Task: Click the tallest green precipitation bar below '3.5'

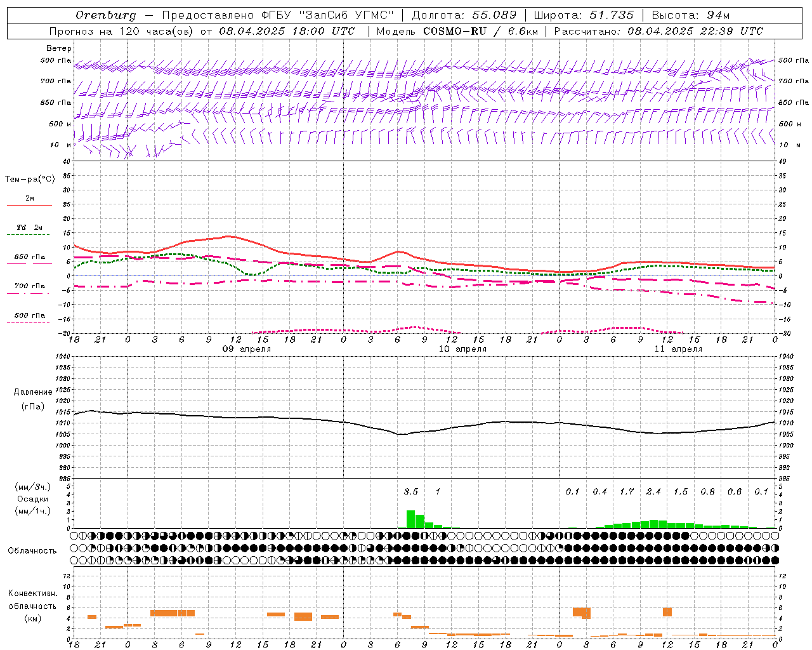Action: click(411, 519)
